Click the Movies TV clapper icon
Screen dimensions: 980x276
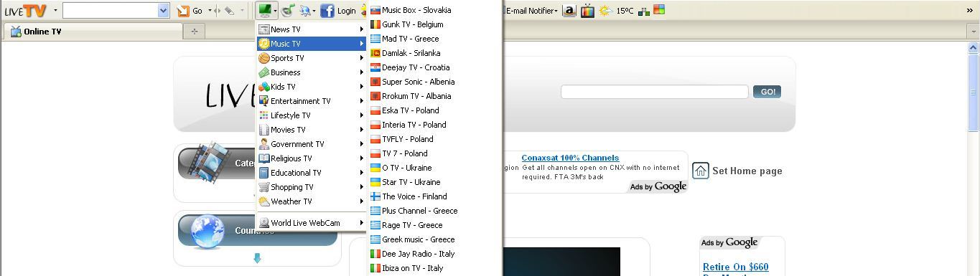point(264,130)
